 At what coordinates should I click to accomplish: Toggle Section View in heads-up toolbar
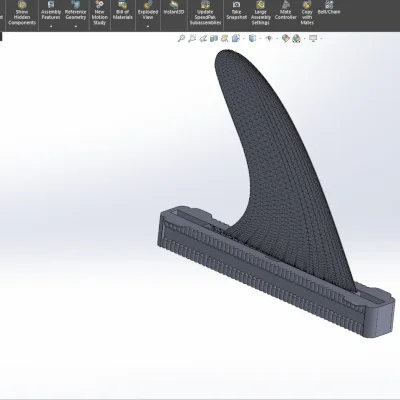click(214, 39)
